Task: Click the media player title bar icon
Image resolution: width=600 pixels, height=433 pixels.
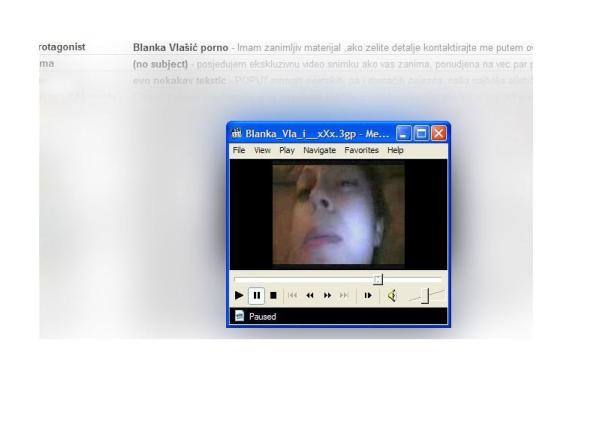Action: point(236,133)
